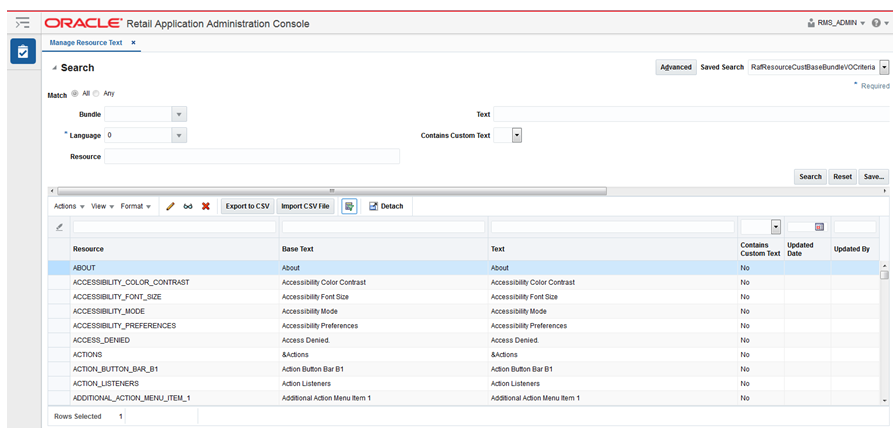Click the Reset button
Image resolution: width=894 pixels, height=428 pixels.
pos(842,177)
